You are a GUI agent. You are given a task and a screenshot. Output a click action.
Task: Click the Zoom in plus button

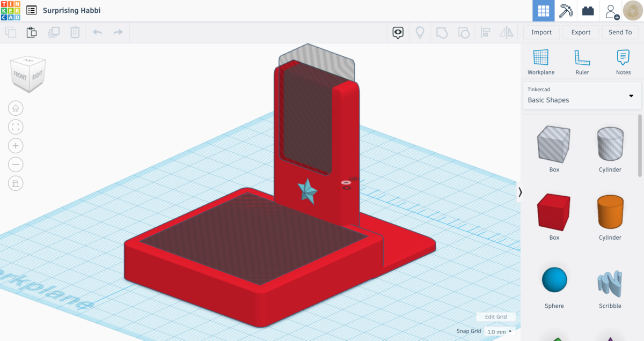16,145
